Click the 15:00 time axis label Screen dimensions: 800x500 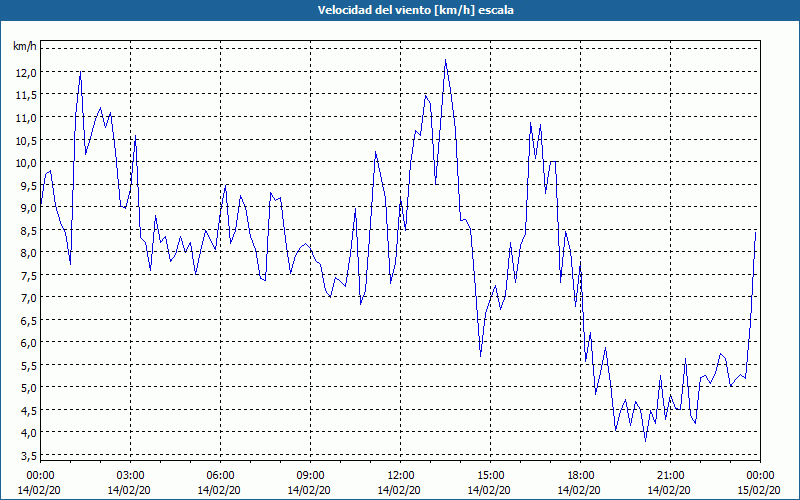490,476
